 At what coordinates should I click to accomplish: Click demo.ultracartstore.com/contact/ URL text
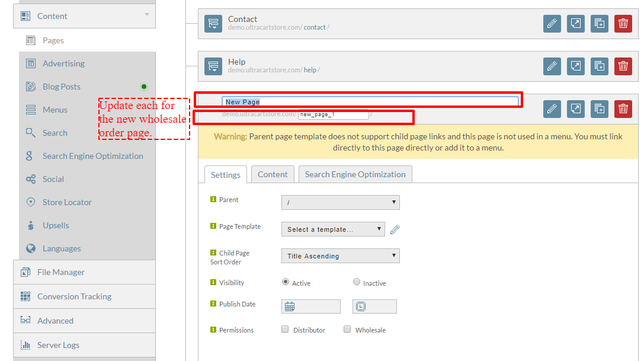click(x=278, y=27)
